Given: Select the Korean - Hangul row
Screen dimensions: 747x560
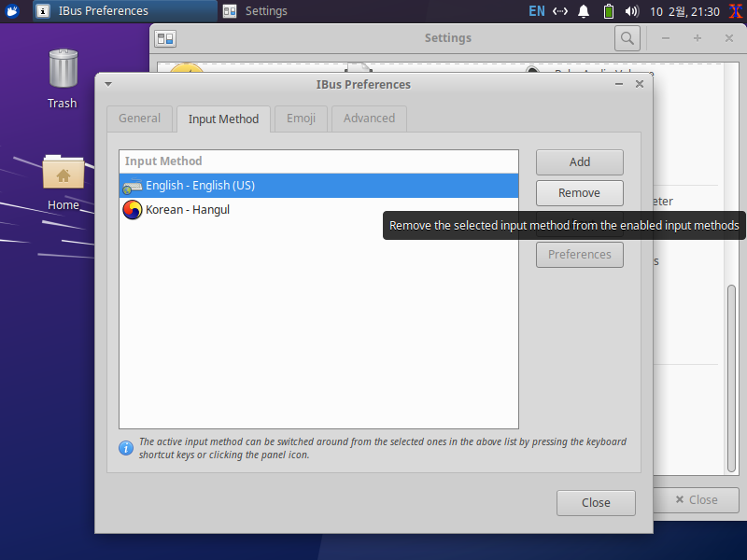Looking at the screenshot, I should [x=318, y=209].
